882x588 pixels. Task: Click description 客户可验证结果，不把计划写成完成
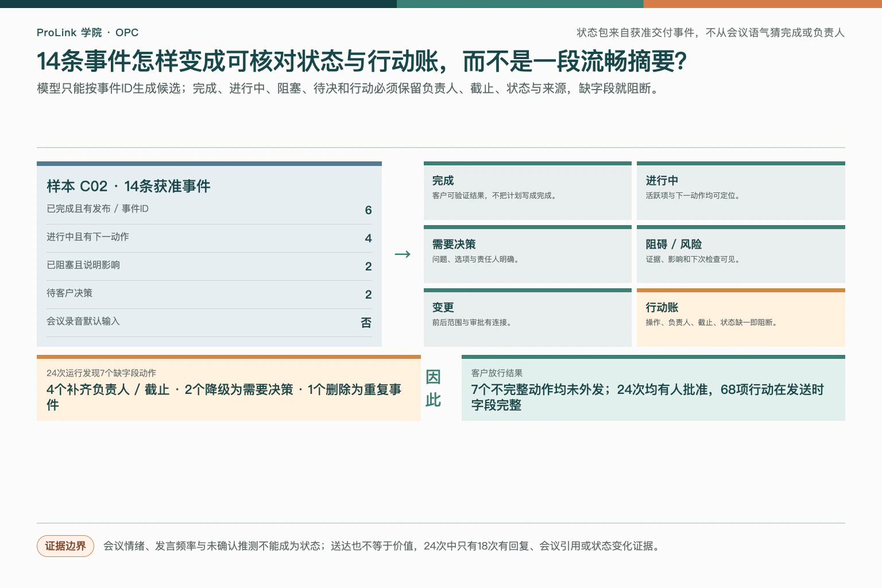point(494,196)
